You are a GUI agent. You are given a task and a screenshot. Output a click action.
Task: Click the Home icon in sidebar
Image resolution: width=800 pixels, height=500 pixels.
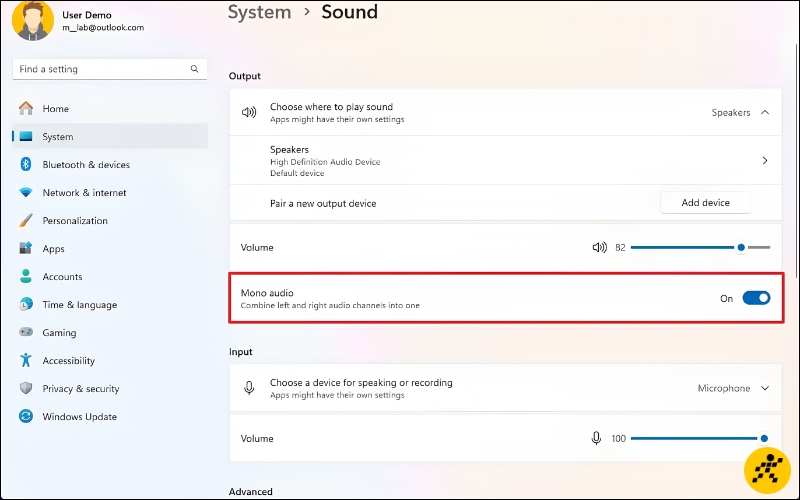coord(26,108)
